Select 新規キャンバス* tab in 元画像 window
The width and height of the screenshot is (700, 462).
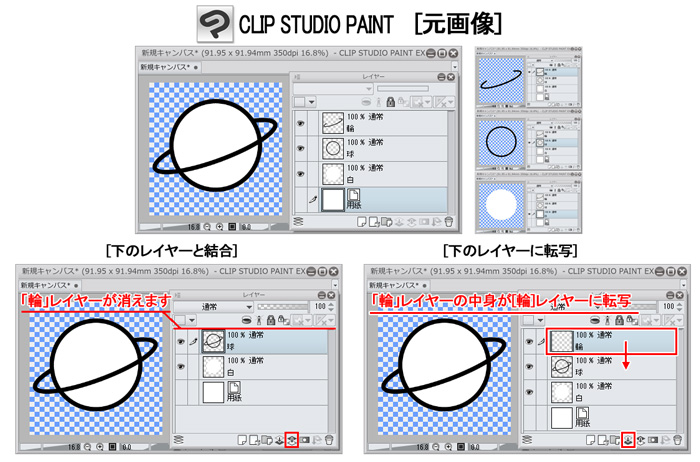tap(169, 67)
